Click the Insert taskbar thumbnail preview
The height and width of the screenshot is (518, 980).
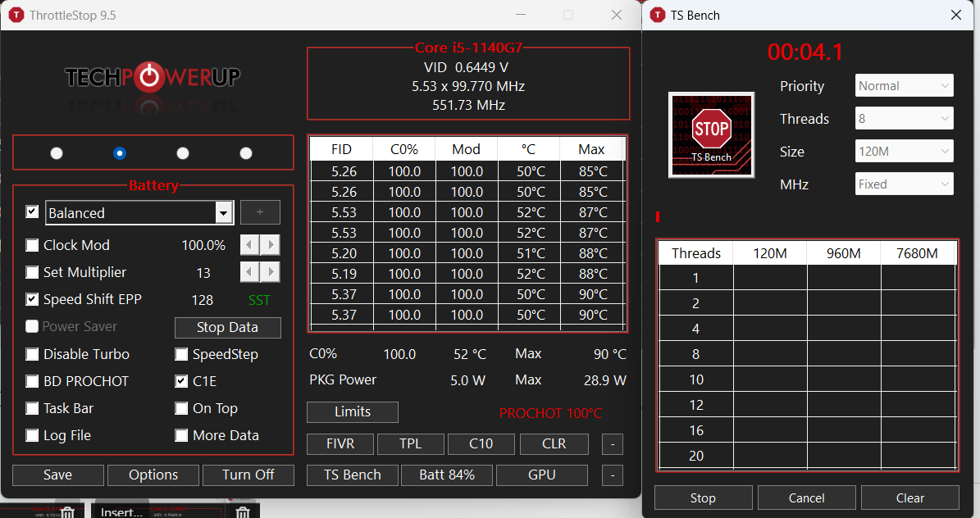point(121,511)
